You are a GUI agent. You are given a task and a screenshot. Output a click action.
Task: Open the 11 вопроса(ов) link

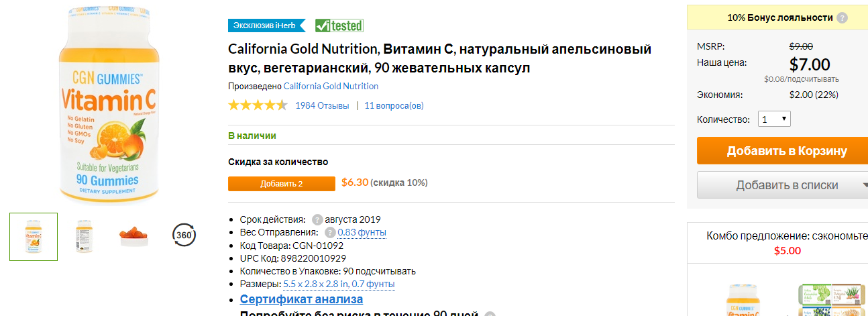click(x=394, y=105)
